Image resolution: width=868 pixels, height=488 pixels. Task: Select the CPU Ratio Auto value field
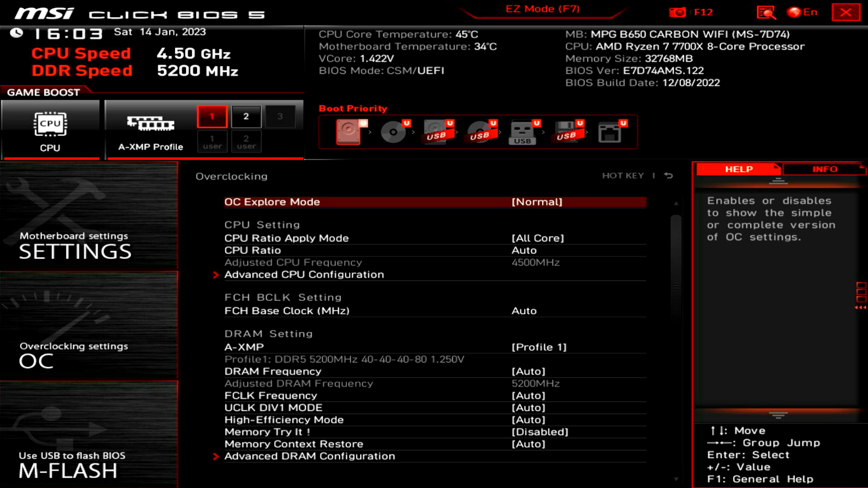pyautogui.click(x=524, y=250)
